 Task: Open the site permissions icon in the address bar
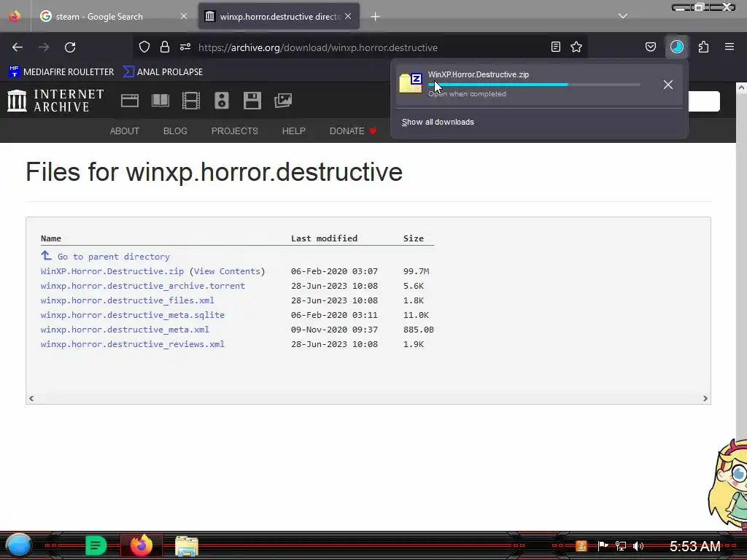(x=185, y=47)
